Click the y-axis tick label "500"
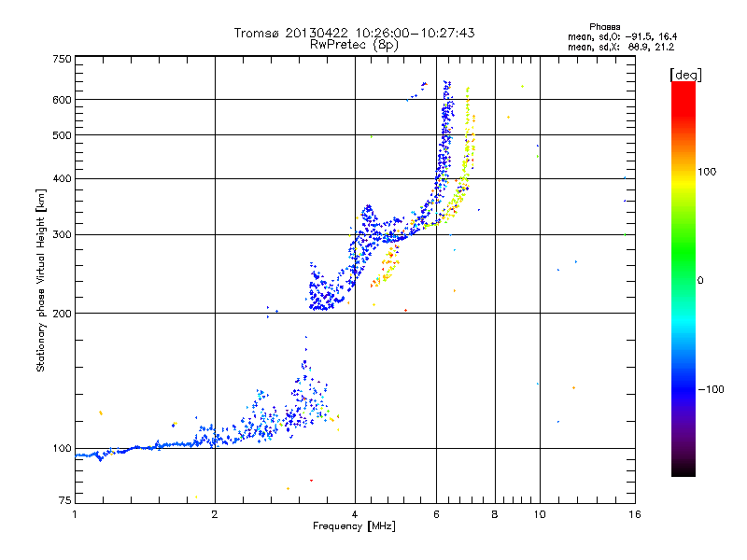Screen dimensions: 747x560 (x=62, y=135)
